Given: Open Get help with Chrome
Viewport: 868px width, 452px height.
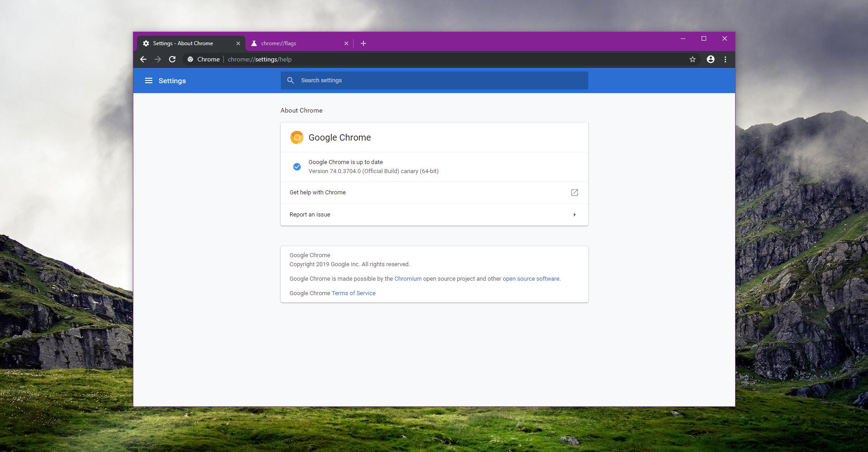Looking at the screenshot, I should coord(434,193).
